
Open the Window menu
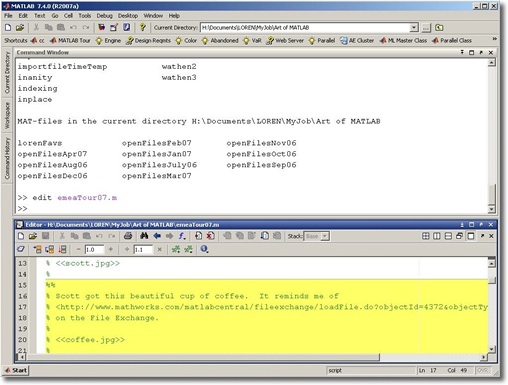coord(153,16)
